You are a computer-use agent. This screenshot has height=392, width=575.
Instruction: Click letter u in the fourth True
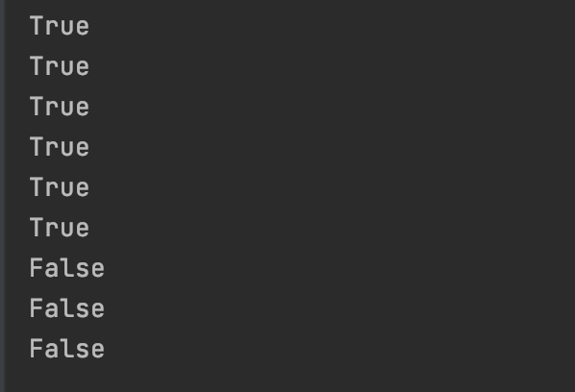(67, 148)
